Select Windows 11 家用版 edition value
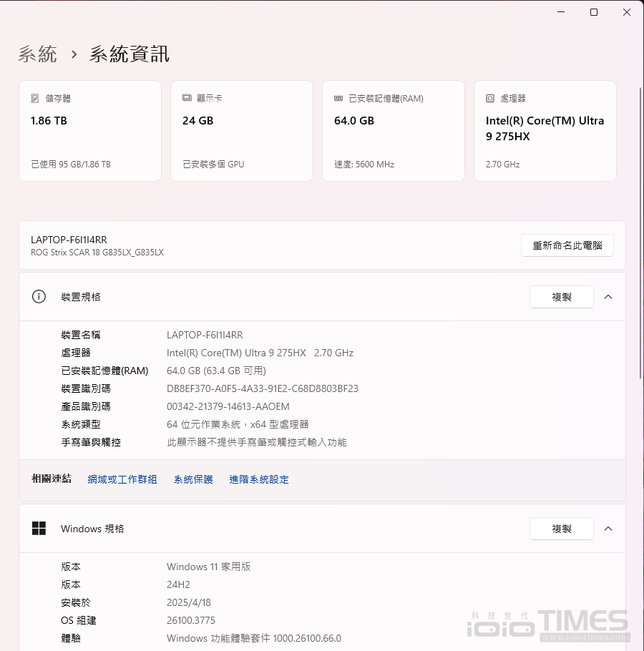The height and width of the screenshot is (651, 644). point(209,567)
